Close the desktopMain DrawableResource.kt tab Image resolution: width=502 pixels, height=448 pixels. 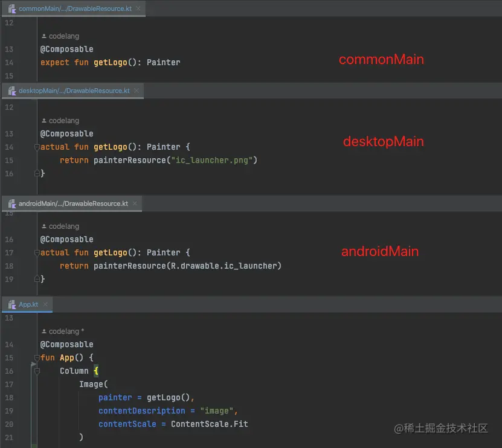137,91
